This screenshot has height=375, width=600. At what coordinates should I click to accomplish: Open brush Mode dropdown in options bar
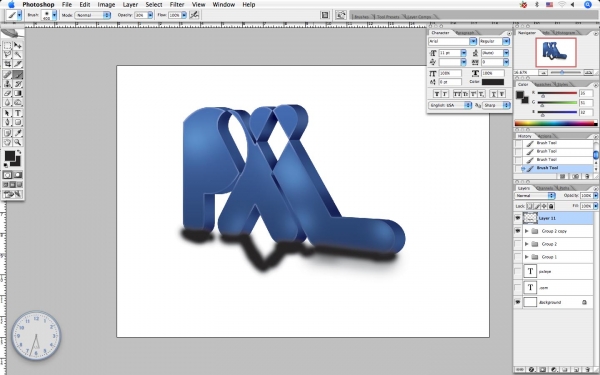93,15
